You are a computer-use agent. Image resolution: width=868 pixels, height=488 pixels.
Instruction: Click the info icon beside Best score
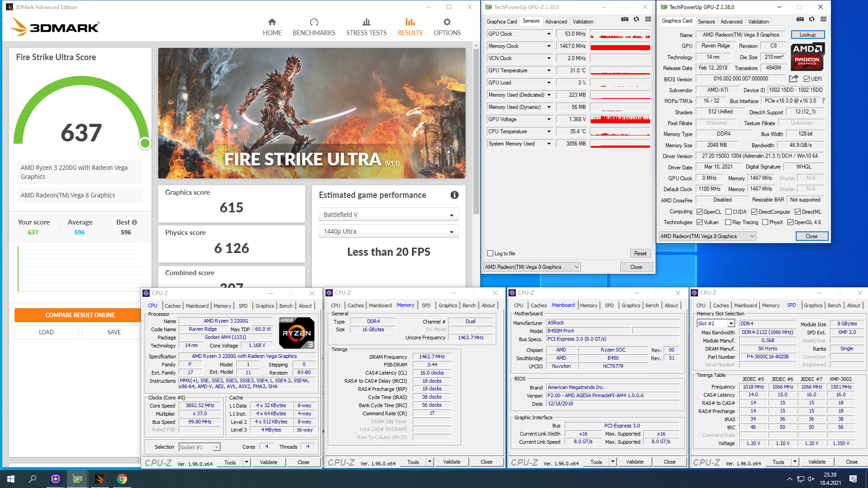coord(134,222)
